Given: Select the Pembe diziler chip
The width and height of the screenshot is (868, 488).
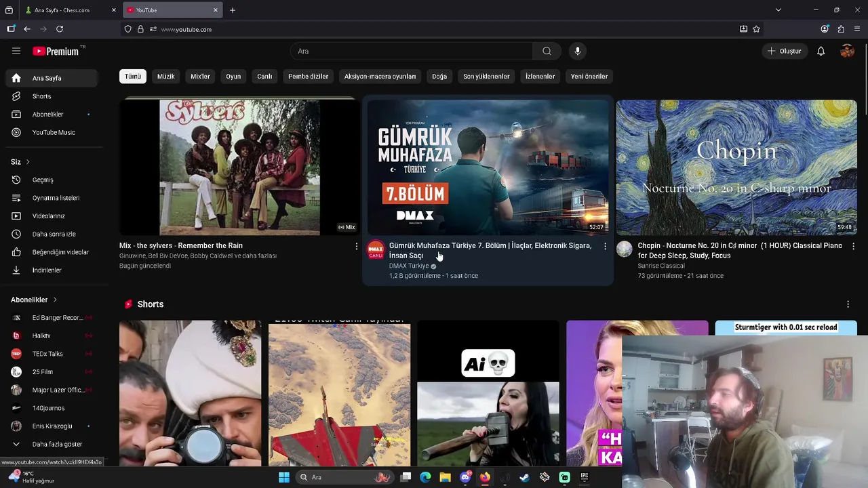Looking at the screenshot, I should pyautogui.click(x=309, y=77).
